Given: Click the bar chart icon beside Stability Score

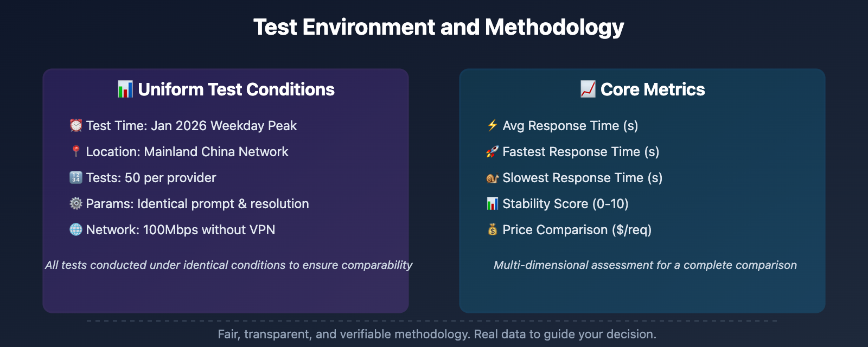Looking at the screenshot, I should 493,204.
